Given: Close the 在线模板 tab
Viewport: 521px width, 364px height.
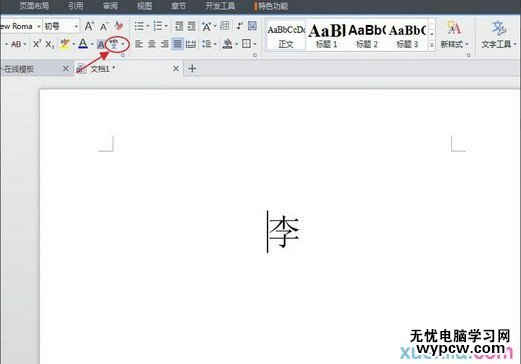Looking at the screenshot, I should click(x=66, y=69).
